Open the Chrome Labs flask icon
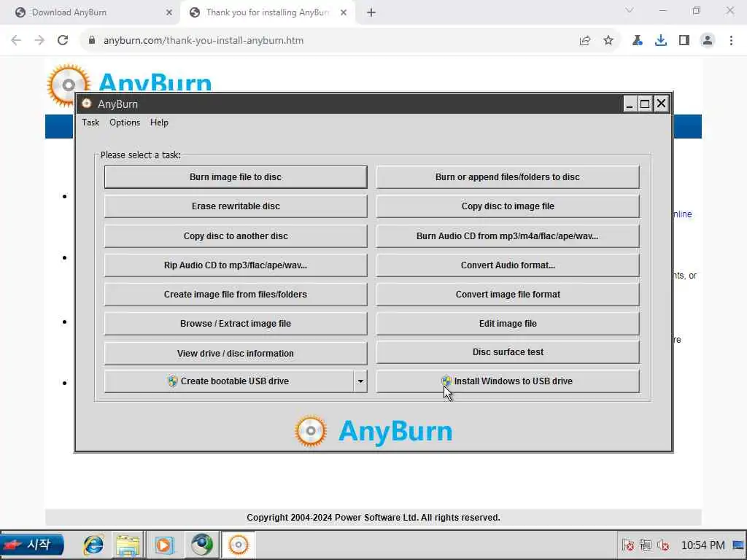 click(638, 41)
